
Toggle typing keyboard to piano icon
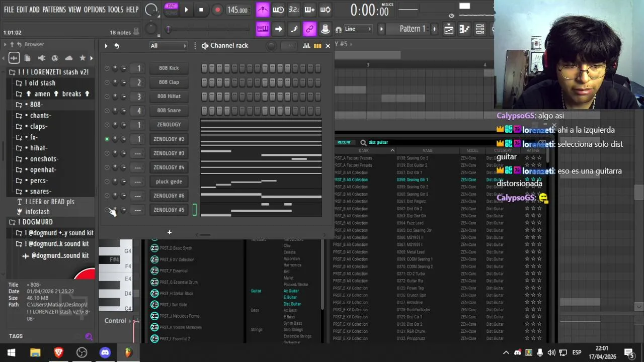pyautogui.click(x=263, y=29)
